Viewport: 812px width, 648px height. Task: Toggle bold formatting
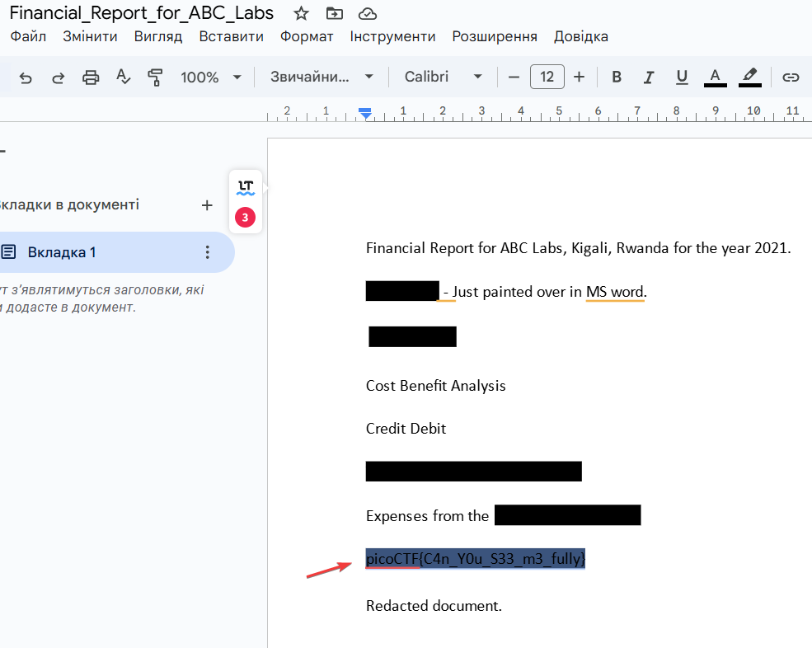[616, 77]
